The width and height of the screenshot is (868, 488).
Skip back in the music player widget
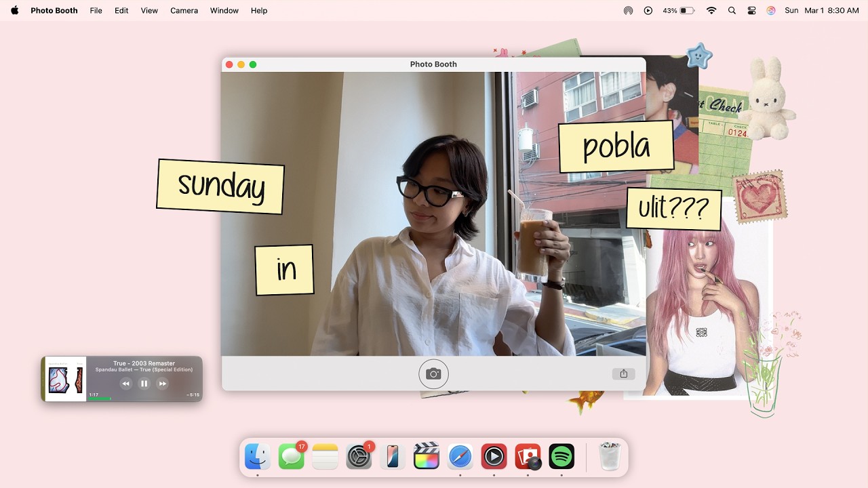click(126, 384)
